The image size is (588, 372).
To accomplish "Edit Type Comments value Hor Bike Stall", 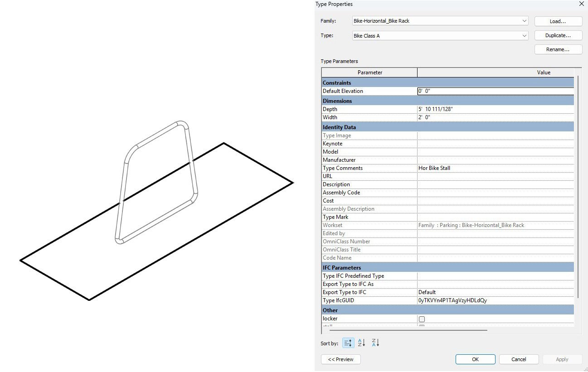I will (x=496, y=168).
